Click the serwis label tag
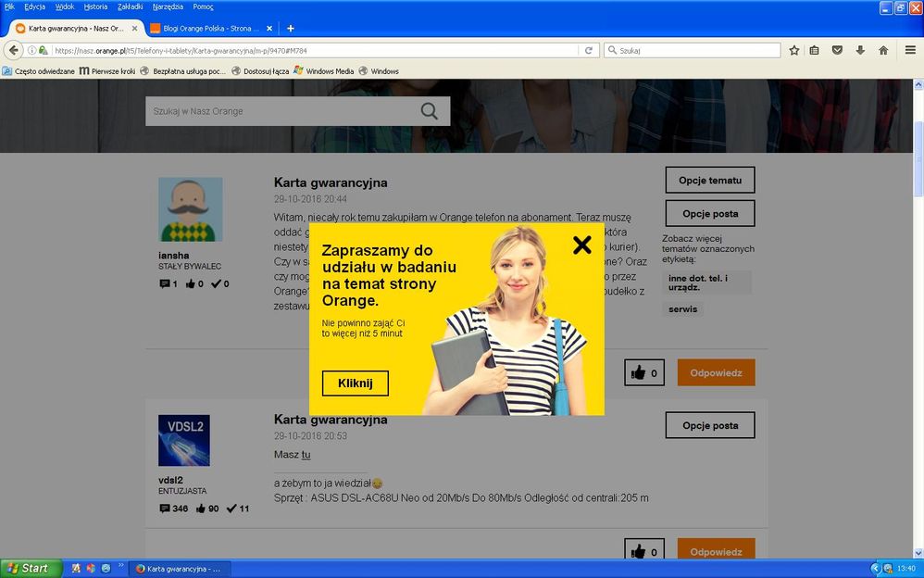The image size is (924, 578). point(683,309)
